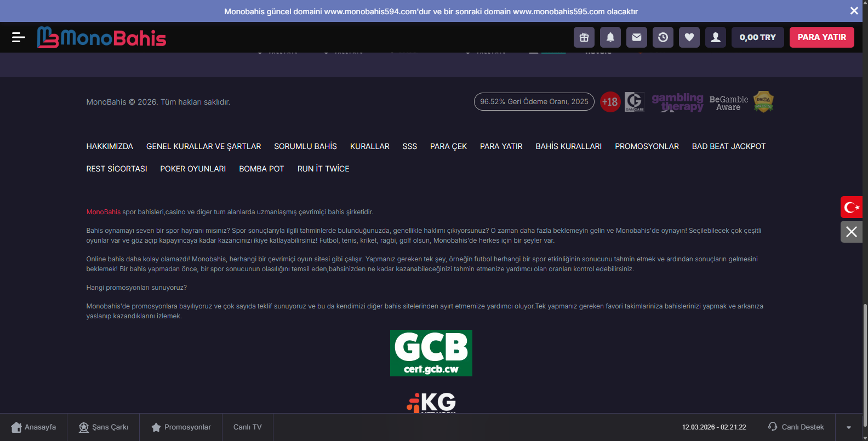Open the HAKKIMIZDA footer link
Screen dimensions: 868x441
(x=110, y=146)
